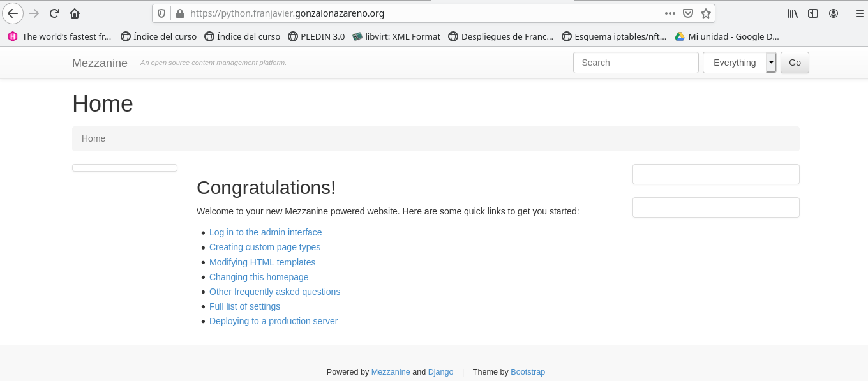Open 'The world's fastest fr...' bookmark
The height and width of the screenshot is (381, 868).
click(60, 36)
